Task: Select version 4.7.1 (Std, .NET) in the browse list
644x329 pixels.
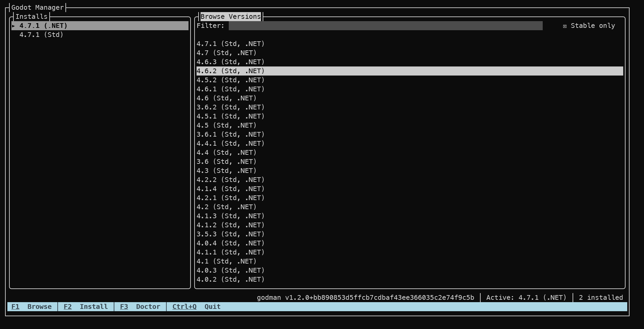Action: pos(410,44)
